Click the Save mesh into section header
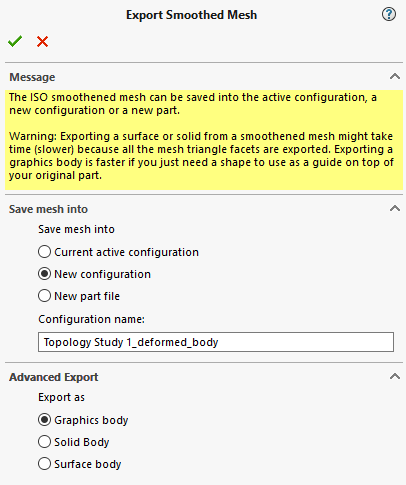This screenshot has height=485, width=406. click(48, 209)
